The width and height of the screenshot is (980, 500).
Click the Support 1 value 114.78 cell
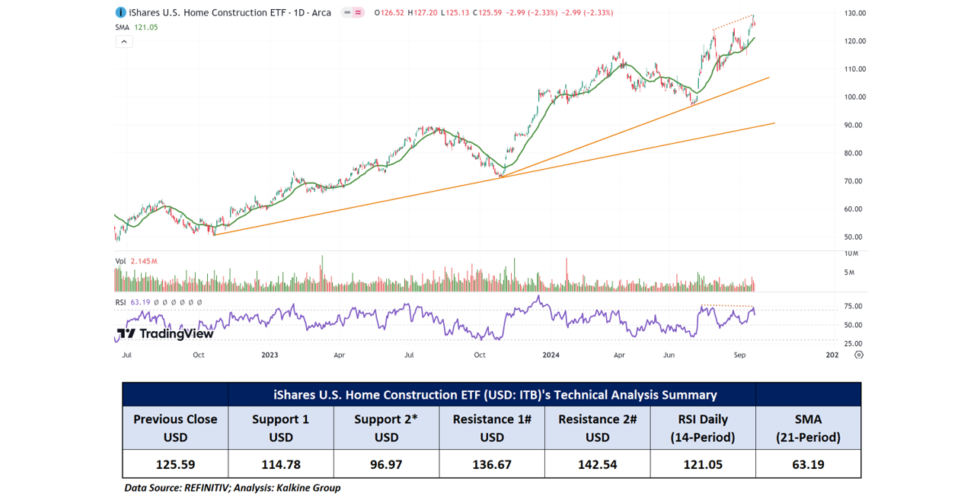tap(280, 464)
